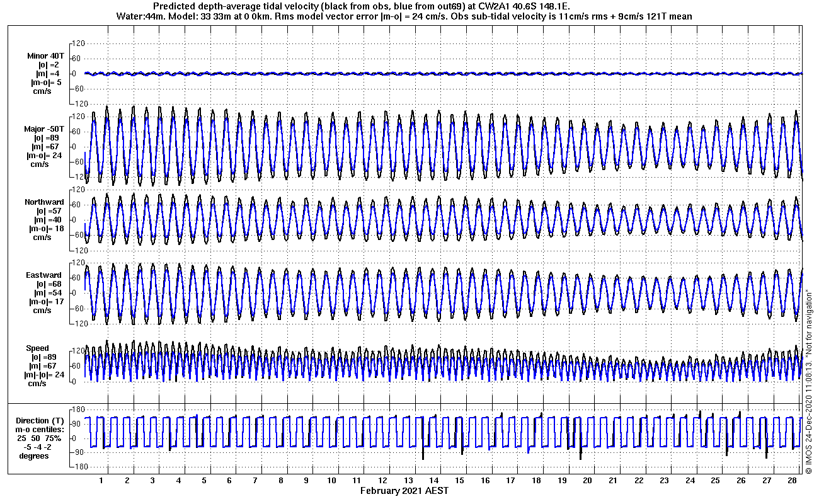Click the '|m-o|= 18' Northward value
819x504 pixels.
45,229
